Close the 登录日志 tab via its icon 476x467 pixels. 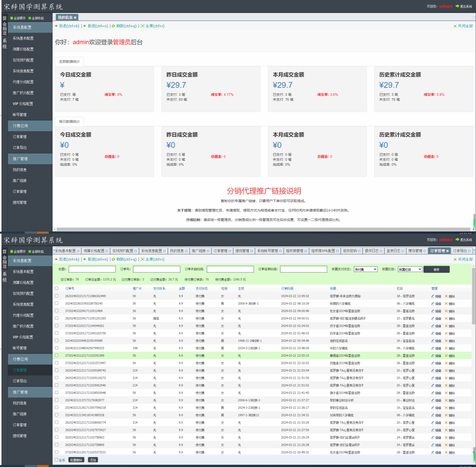403,251
